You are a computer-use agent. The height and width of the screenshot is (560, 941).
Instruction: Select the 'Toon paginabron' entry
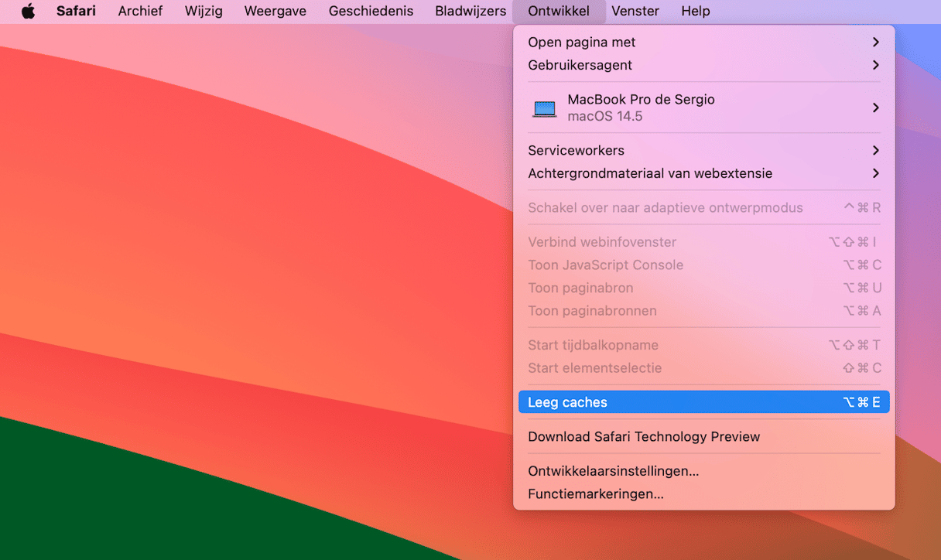coord(704,289)
